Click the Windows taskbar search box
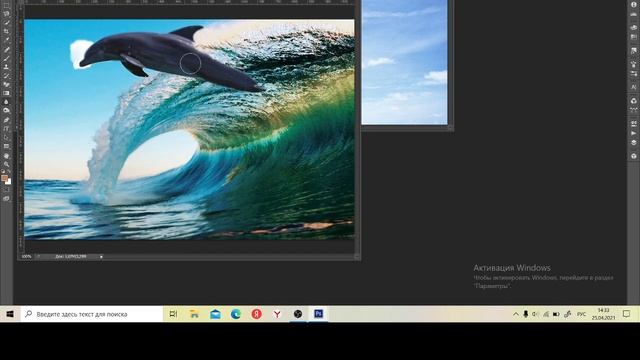The width and height of the screenshot is (640, 360). (x=92, y=314)
